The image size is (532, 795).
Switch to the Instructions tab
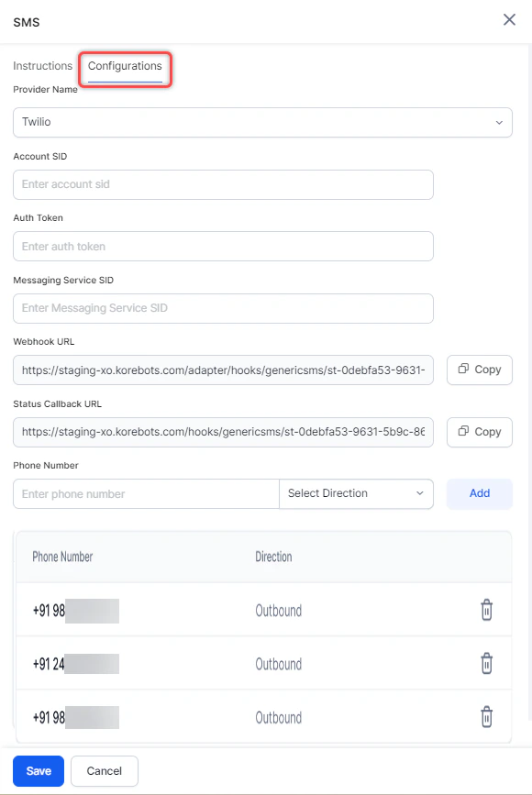coord(42,66)
